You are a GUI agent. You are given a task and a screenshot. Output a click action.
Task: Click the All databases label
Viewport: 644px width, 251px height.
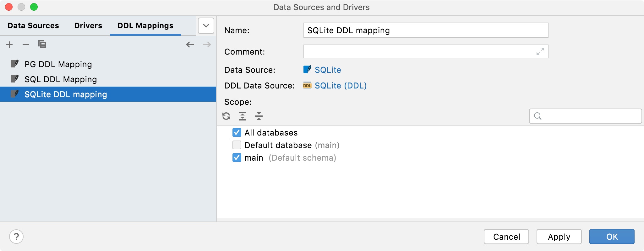click(x=271, y=133)
